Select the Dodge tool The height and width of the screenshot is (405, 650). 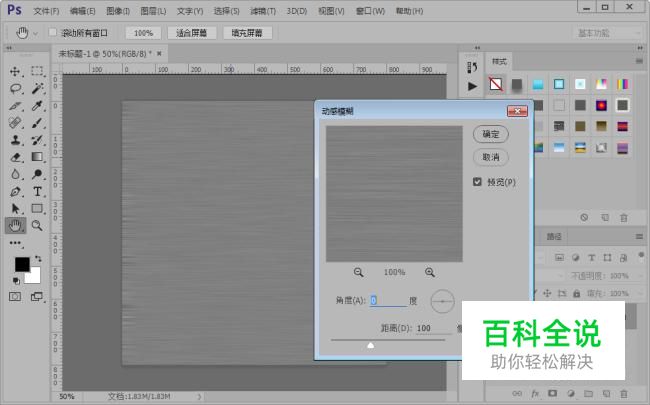coord(37,174)
